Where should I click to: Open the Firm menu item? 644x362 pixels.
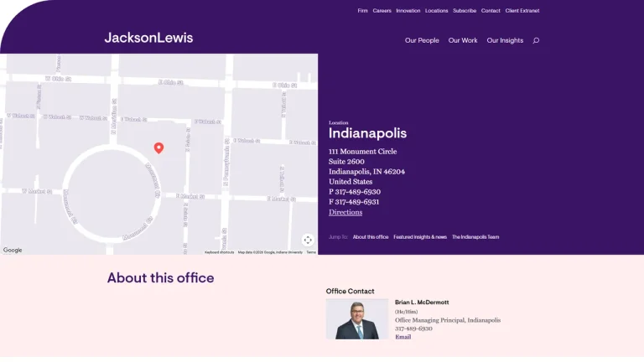click(x=362, y=11)
